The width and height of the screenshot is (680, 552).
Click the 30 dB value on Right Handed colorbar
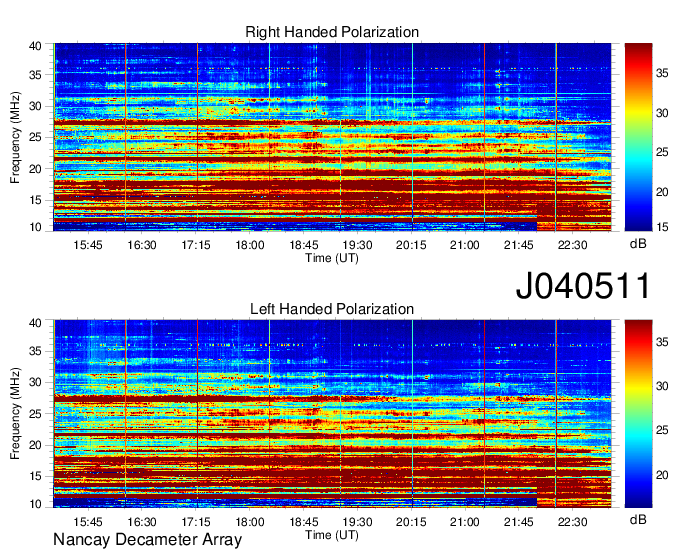[x=662, y=113]
